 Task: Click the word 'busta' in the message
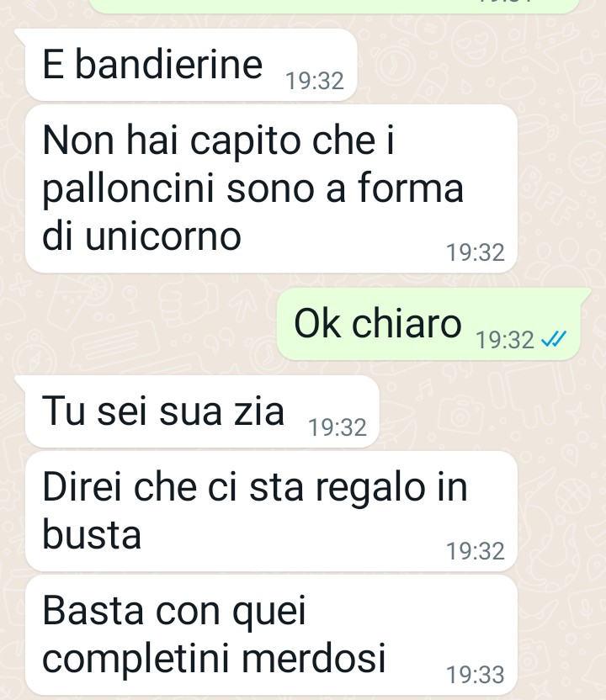[x=92, y=534]
